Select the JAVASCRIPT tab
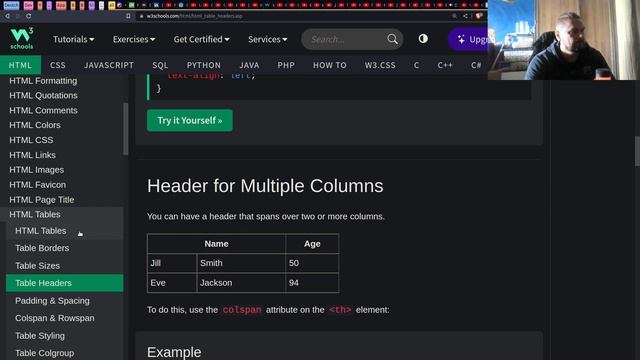Viewport: 640px width, 360px height. point(109,65)
